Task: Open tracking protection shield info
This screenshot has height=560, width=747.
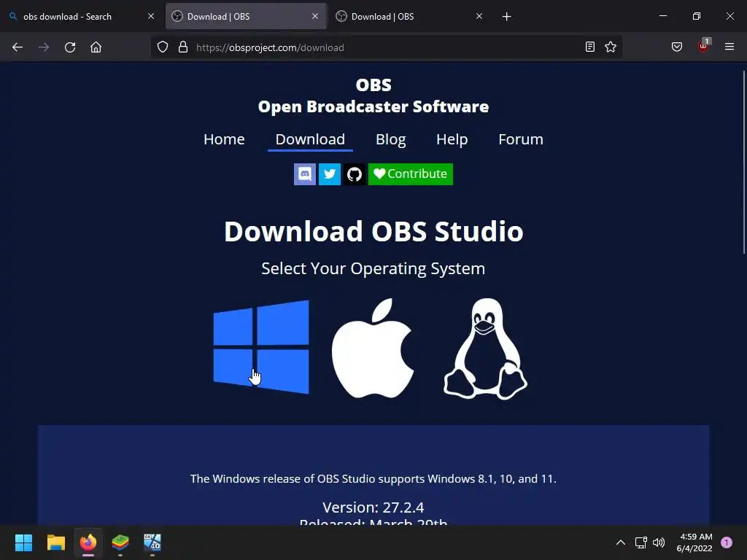Action: point(163,47)
